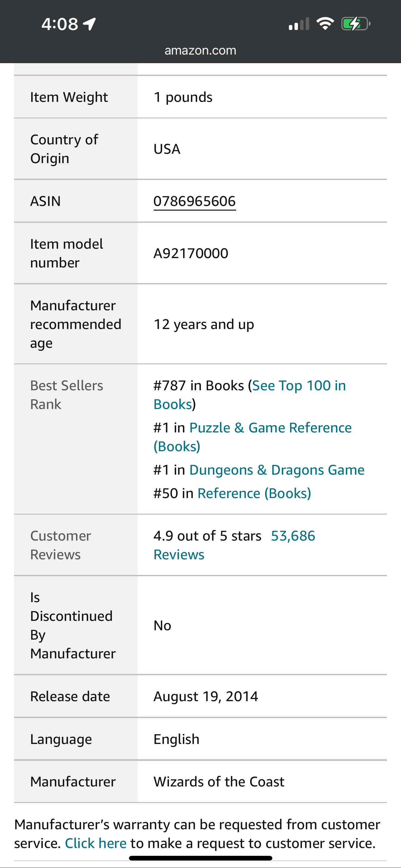
Task: Select the item model number A92170000
Action: (191, 253)
